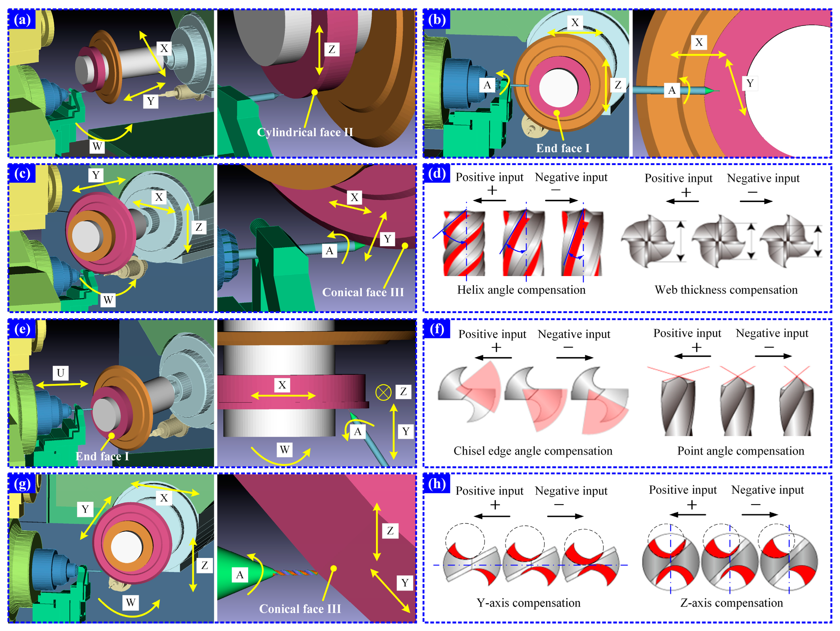The height and width of the screenshot is (631, 840).
Task: Click the Cylindrical face II label
Action: coord(305,132)
